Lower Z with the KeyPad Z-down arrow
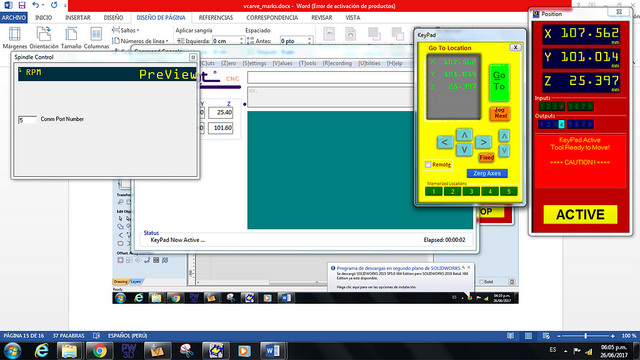 [x=504, y=151]
